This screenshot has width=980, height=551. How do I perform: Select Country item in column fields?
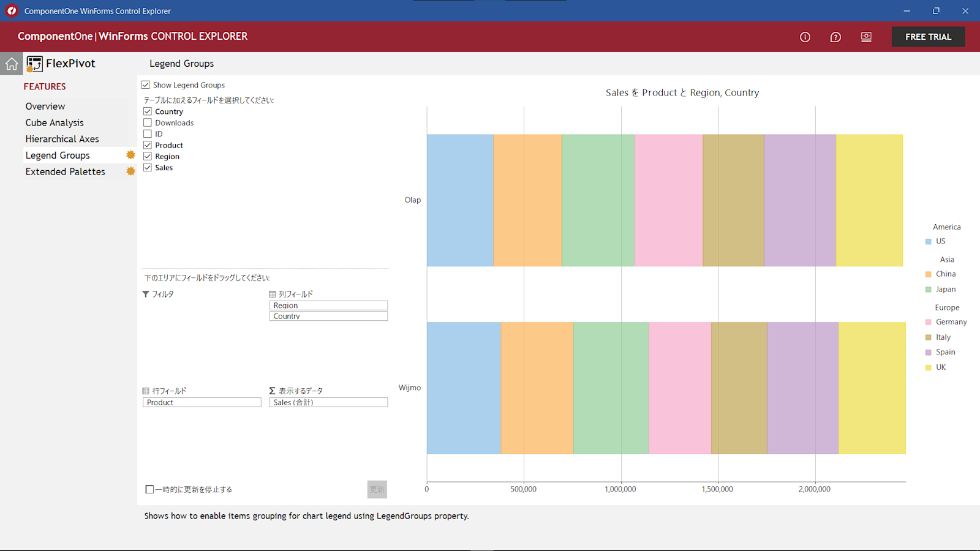[x=328, y=316]
